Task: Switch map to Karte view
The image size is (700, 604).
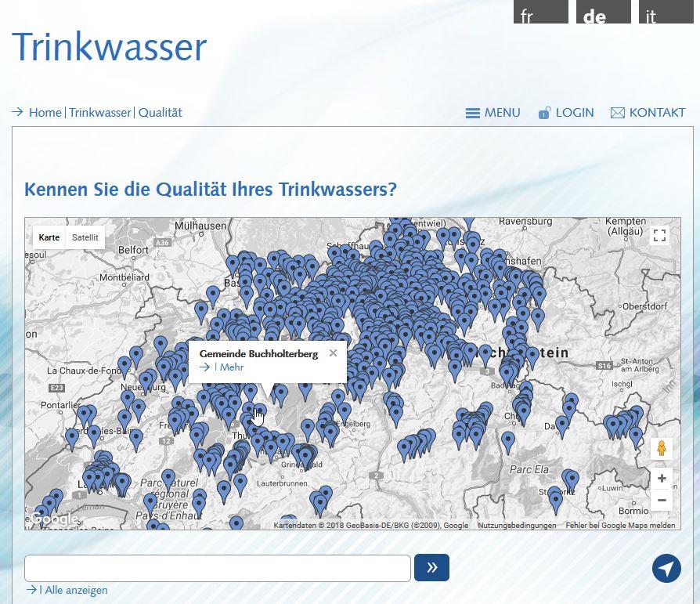Action: coord(49,237)
